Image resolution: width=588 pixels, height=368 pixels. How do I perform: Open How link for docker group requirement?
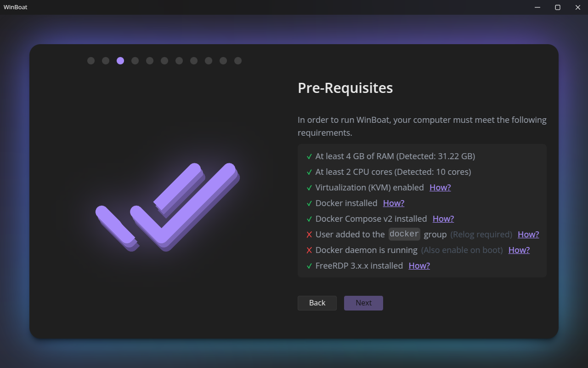[x=528, y=234]
